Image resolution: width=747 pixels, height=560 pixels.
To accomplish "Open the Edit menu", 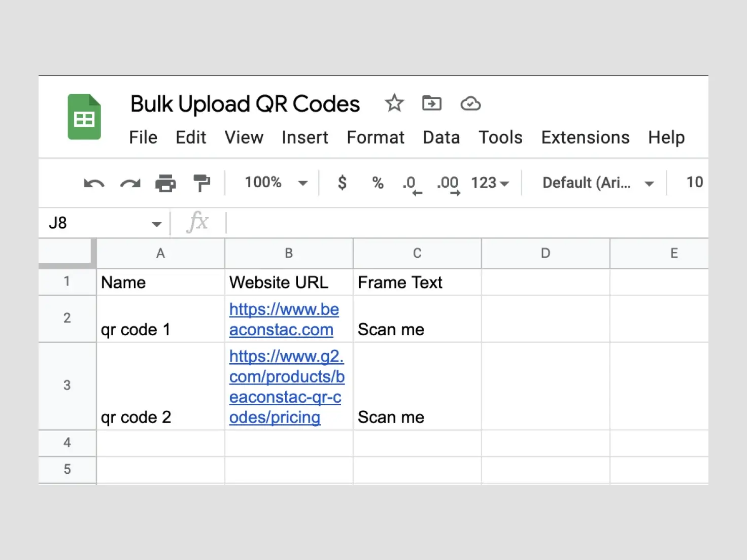I will [191, 137].
